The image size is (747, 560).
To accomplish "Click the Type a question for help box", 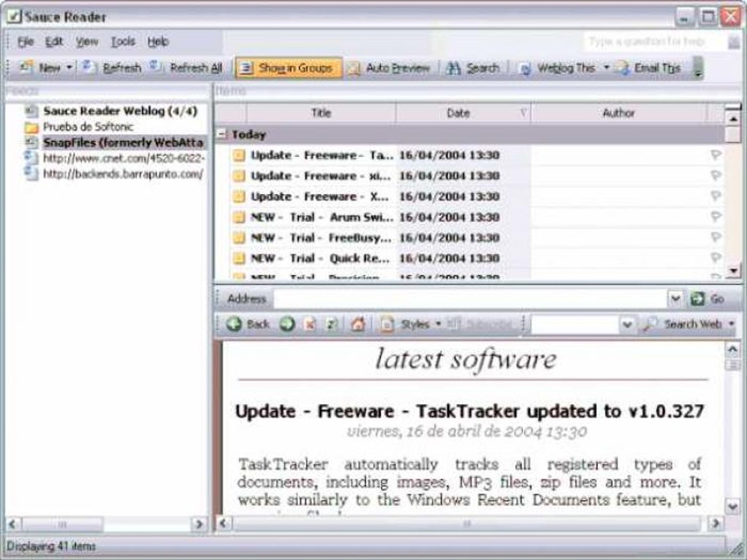I will point(655,42).
